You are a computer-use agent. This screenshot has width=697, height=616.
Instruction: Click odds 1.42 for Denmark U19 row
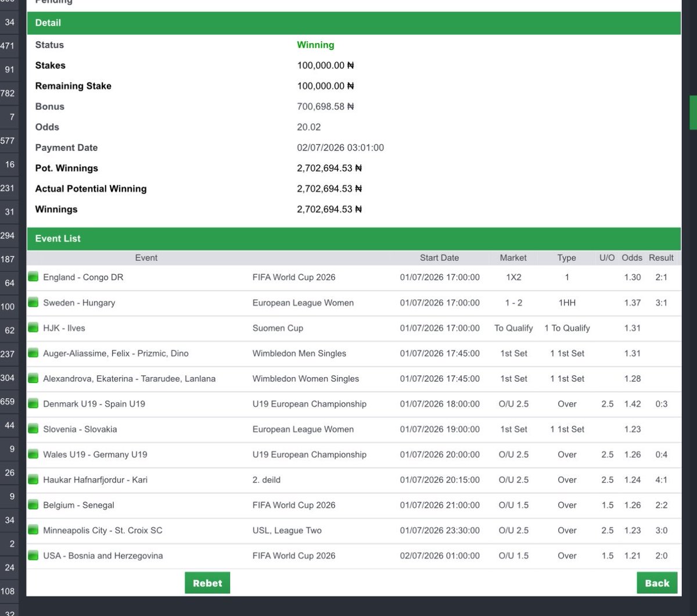click(633, 404)
